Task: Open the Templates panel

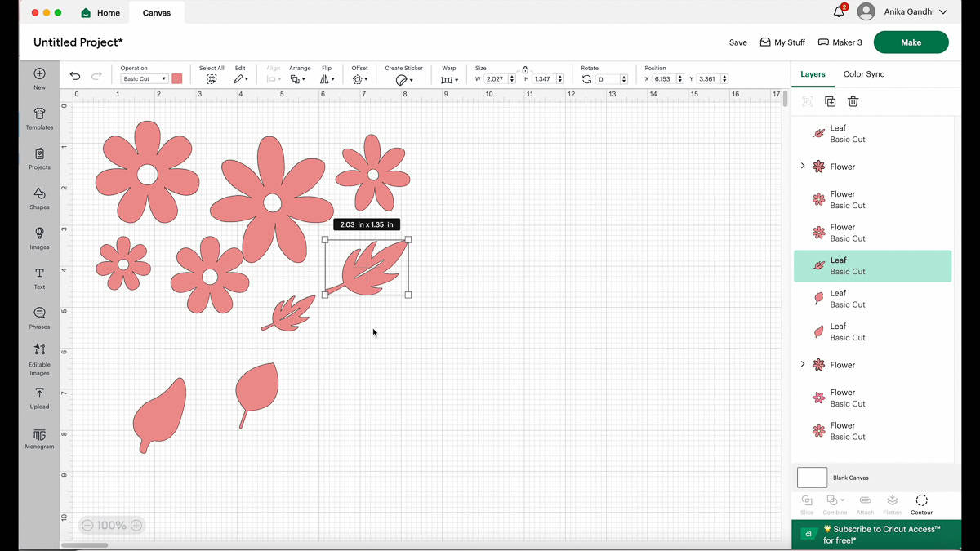Action: click(39, 114)
